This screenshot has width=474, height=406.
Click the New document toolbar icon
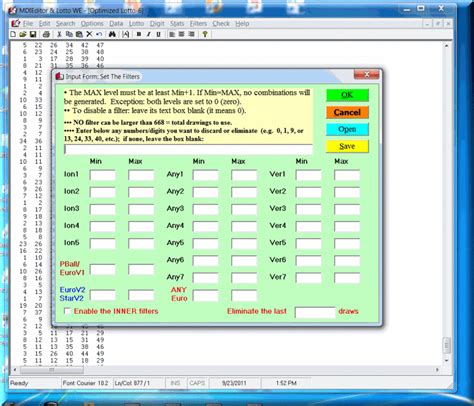coord(13,34)
